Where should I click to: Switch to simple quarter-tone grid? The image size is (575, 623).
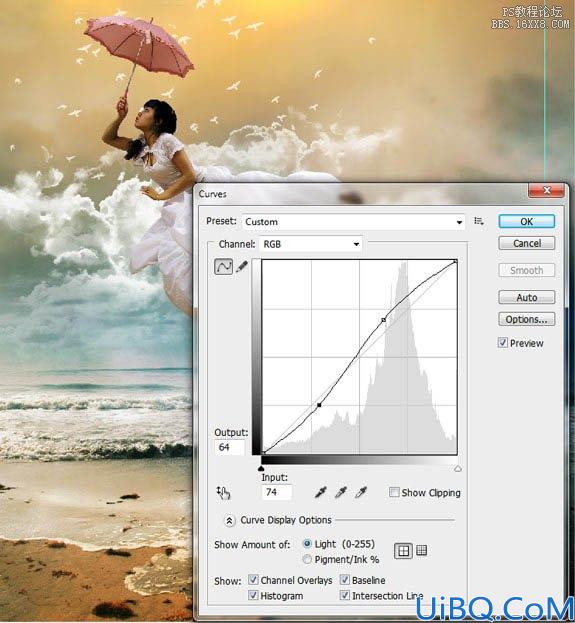(x=403, y=551)
